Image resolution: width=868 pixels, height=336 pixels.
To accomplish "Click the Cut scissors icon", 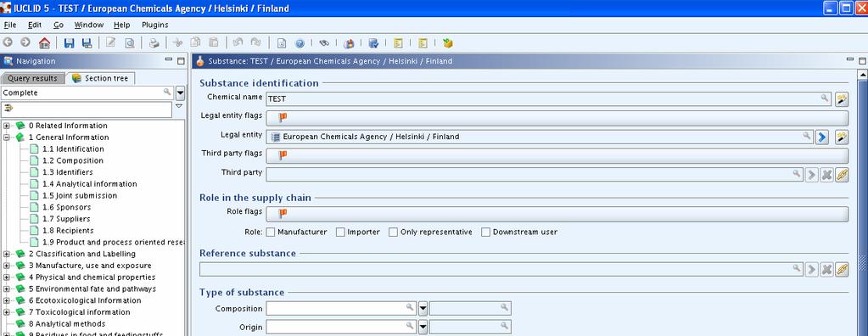I will click(177, 42).
